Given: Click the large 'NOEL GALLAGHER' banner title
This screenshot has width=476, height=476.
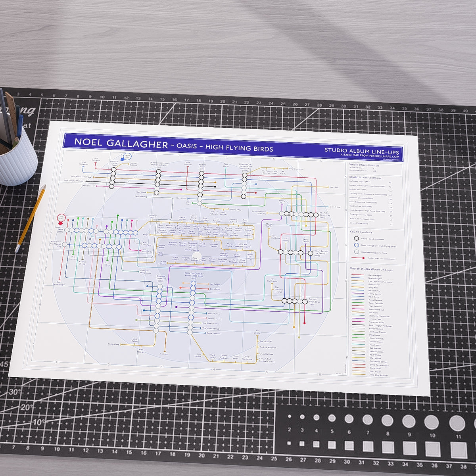Looking at the screenshot, I should coord(121,143).
